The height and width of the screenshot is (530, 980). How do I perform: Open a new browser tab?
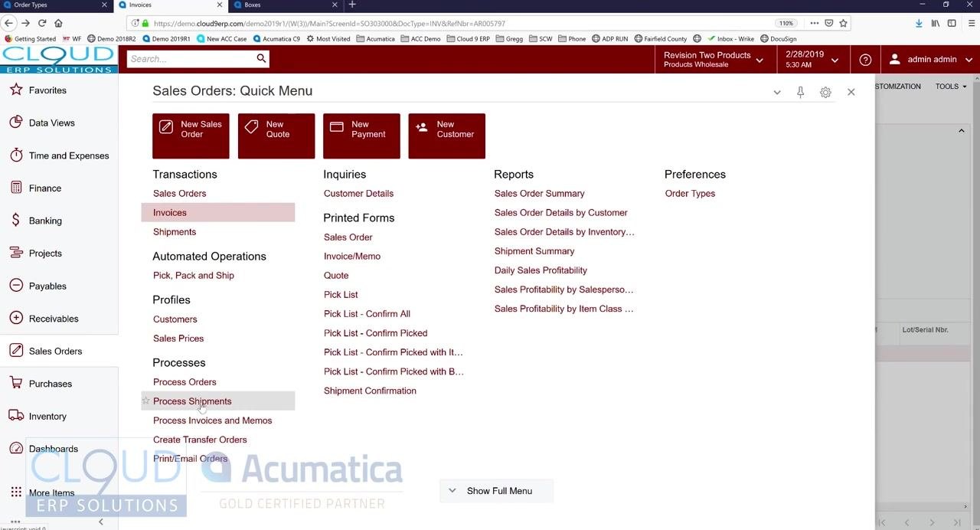tap(352, 5)
